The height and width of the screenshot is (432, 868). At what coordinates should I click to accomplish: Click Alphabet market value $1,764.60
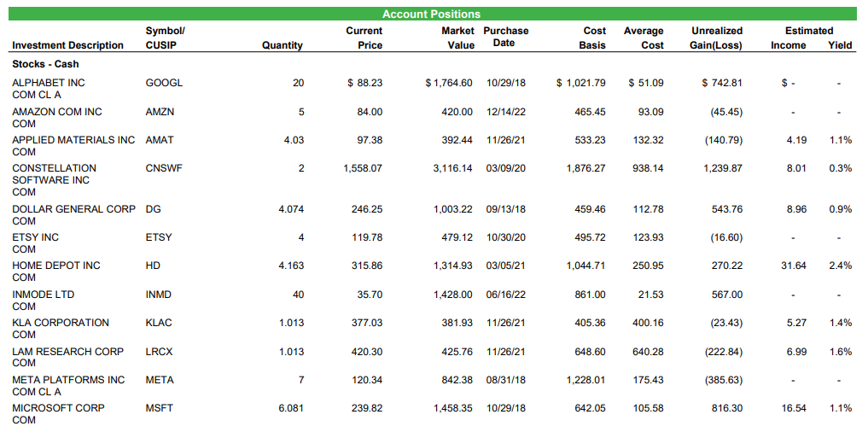pyautogui.click(x=449, y=83)
